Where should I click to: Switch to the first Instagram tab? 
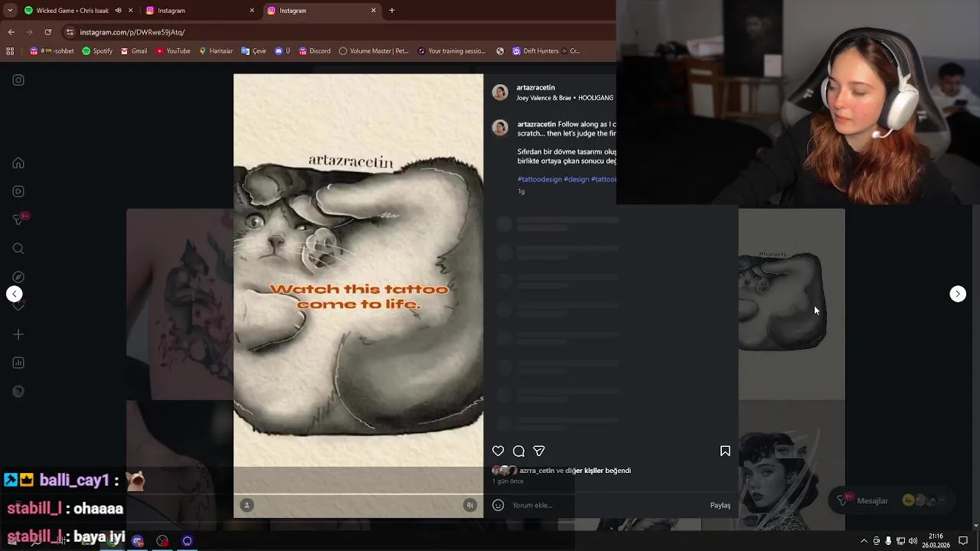pos(199,11)
